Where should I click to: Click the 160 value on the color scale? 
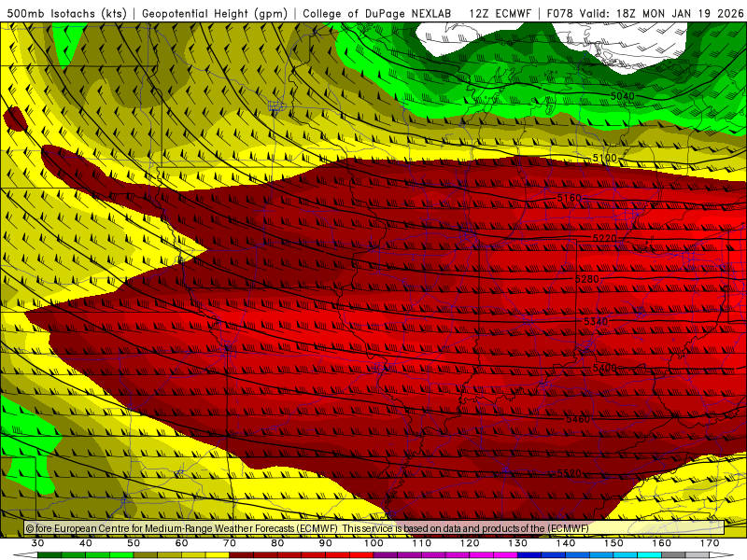662,543
